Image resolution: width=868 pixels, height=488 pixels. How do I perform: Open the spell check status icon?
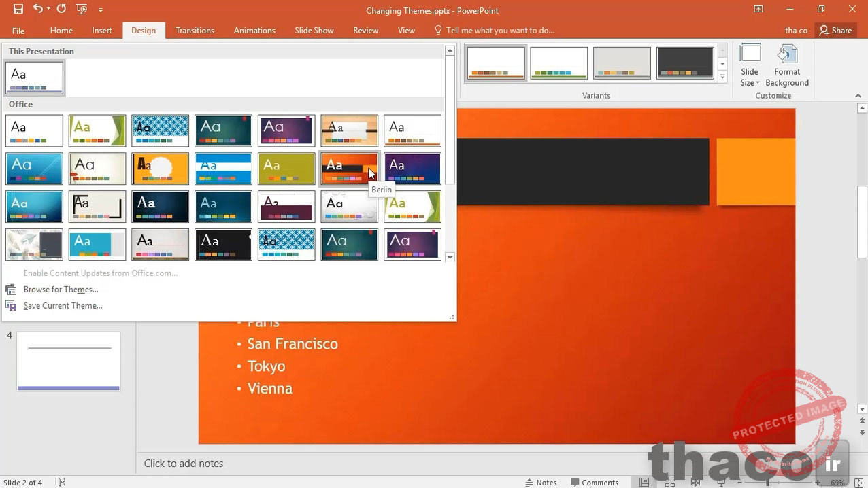[60, 483]
